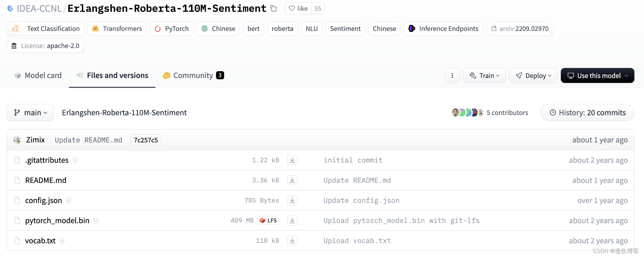The height and width of the screenshot is (257, 644).
Task: Click the README.md row timestamp 'about 1 year ago'
Action: coord(600,181)
